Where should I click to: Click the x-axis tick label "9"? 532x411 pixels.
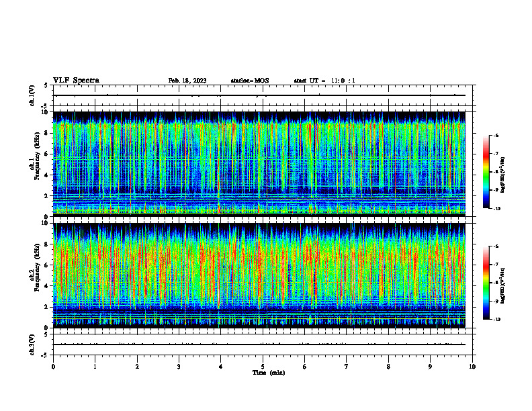click(430, 367)
